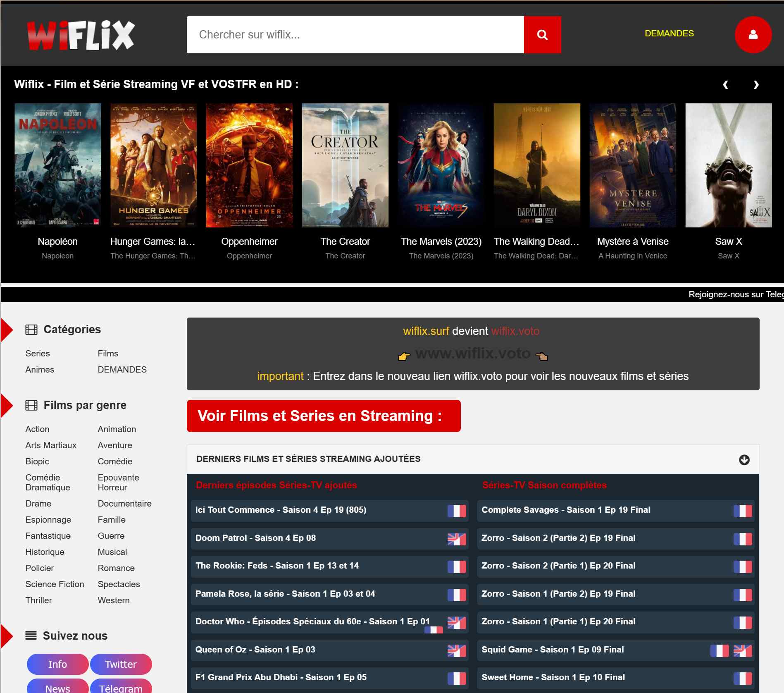Click the Télegram social button
This screenshot has width=784, height=693.
[121, 686]
